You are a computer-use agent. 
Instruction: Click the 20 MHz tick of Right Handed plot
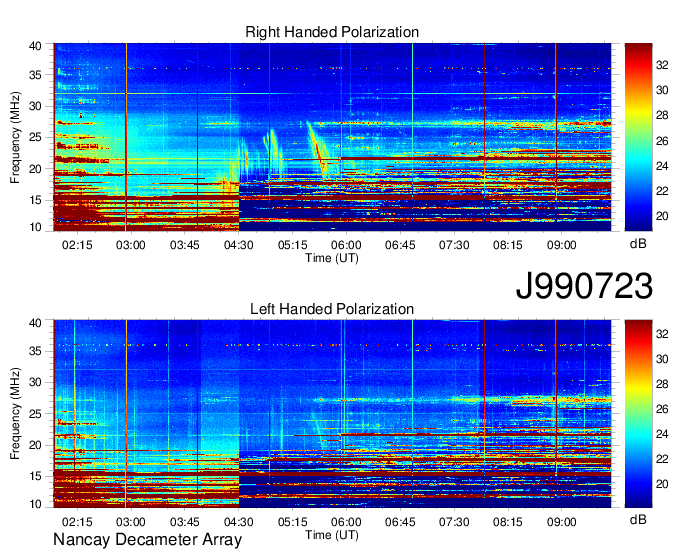(x=35, y=169)
